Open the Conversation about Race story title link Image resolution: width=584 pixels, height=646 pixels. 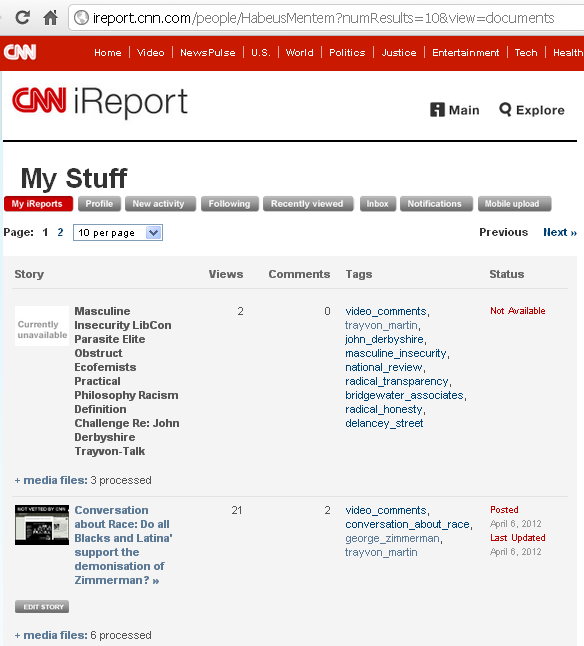(123, 545)
